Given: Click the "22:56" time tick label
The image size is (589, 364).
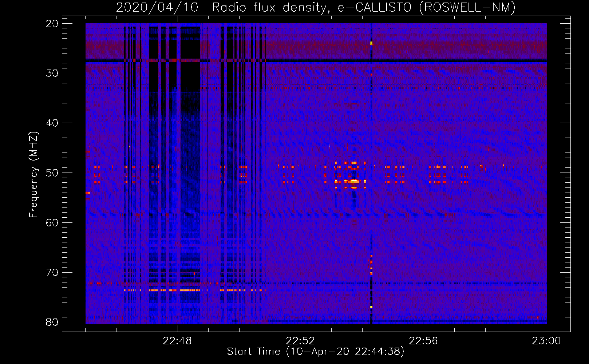Looking at the screenshot, I should (423, 341).
